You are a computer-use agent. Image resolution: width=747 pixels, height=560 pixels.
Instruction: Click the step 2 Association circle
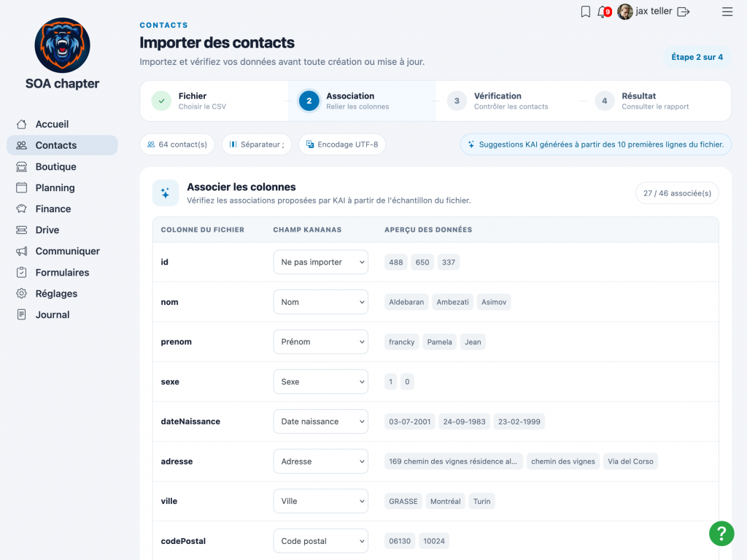point(309,101)
